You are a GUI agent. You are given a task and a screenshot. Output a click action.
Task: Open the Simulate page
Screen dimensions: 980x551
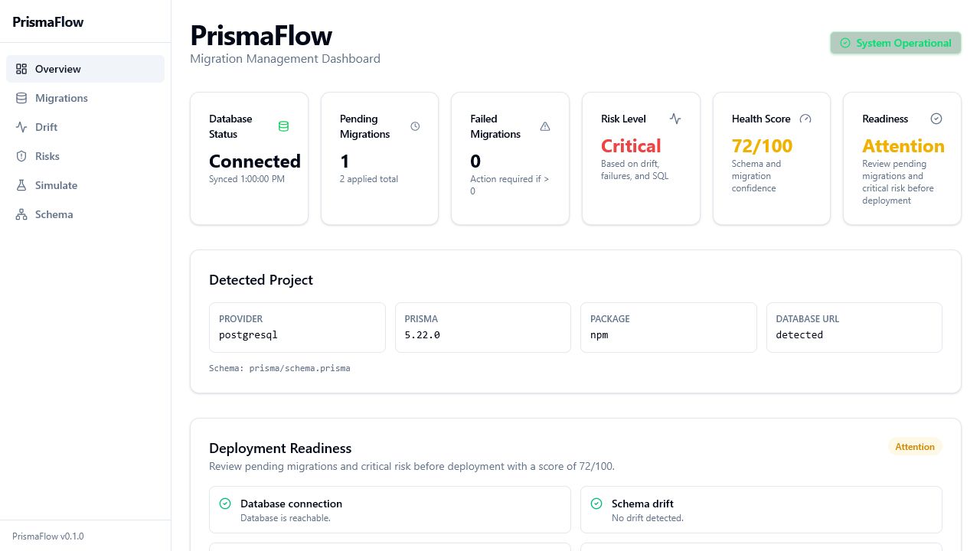coord(85,185)
